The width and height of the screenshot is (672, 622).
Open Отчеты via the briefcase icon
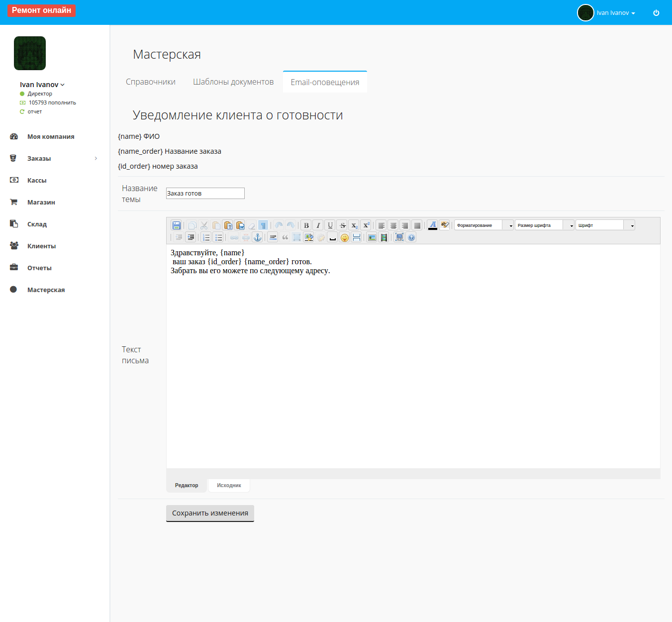[14, 268]
